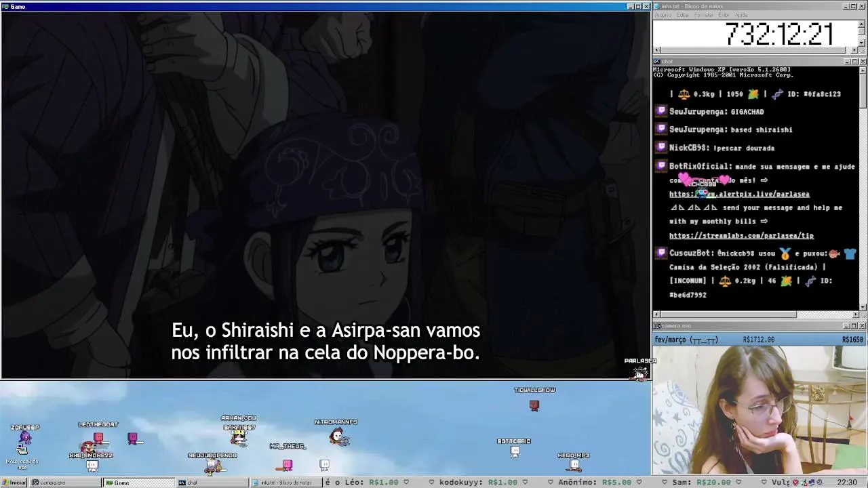The image size is (868, 488).
Task: Click "Camisa da Seleção 2002 (Falsificada)" text
Action: (x=743, y=267)
